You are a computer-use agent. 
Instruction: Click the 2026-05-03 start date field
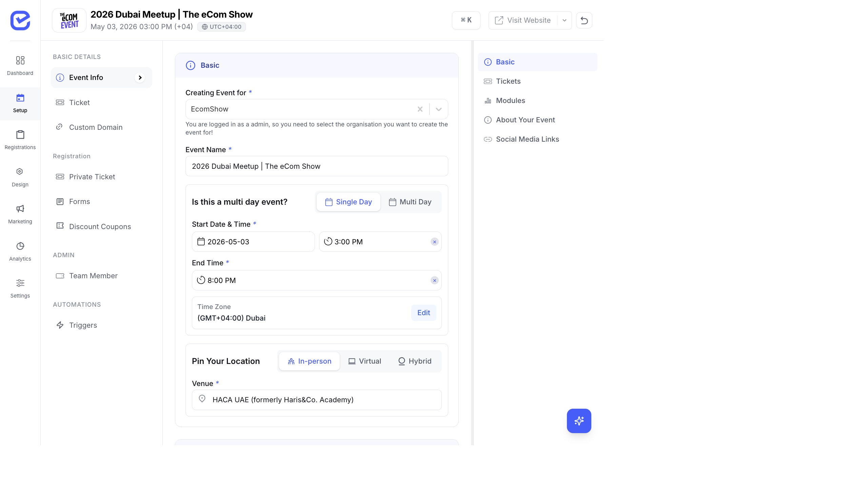[253, 242]
